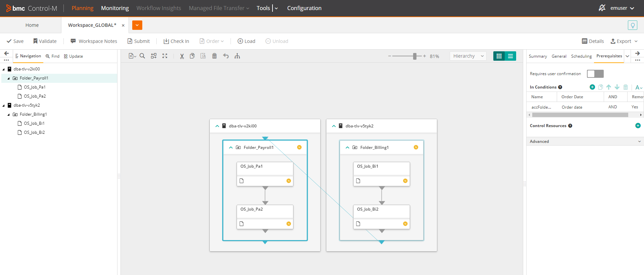
Task: Click the zoom slider handle
Action: coord(415,56)
